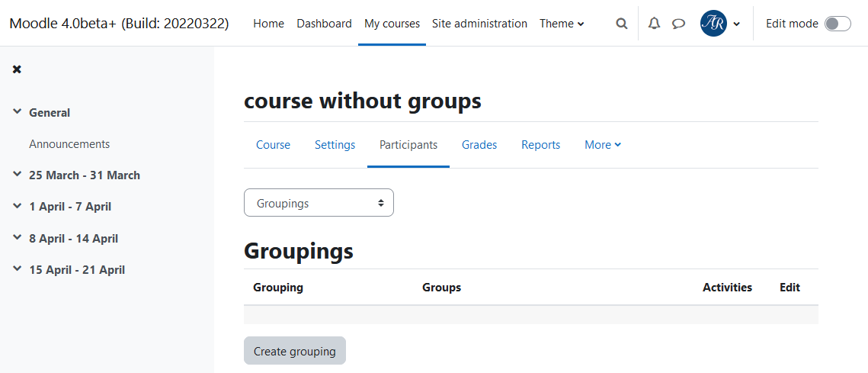Expand the Theme menu

tap(562, 24)
